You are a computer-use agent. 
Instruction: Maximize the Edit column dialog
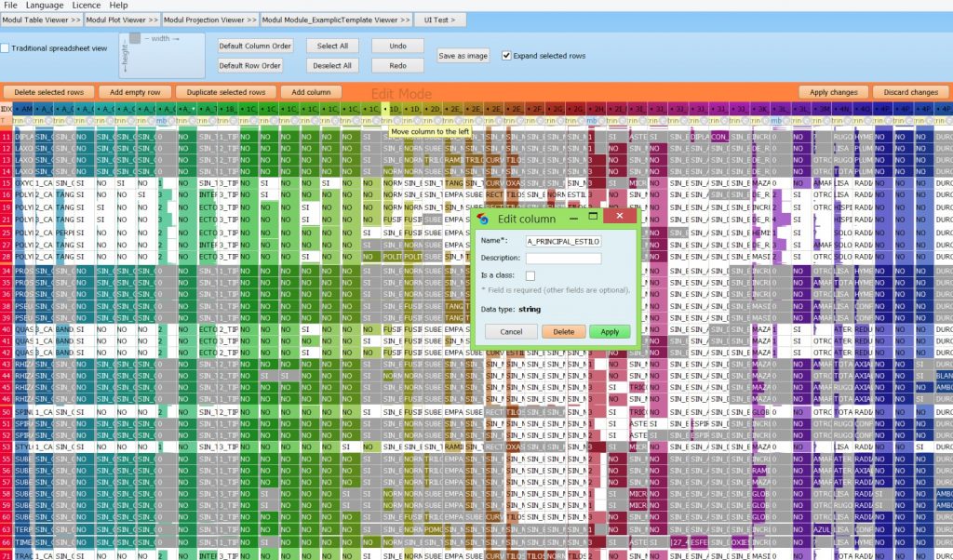(x=591, y=217)
